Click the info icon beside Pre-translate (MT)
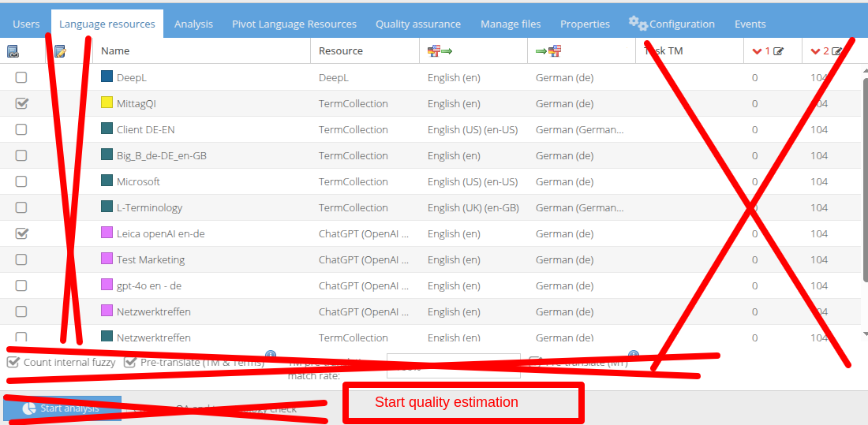Screen dimensions: 868x425 pyautogui.click(x=633, y=356)
